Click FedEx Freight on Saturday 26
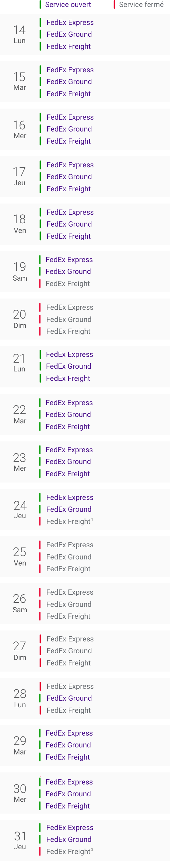 [68, 616]
